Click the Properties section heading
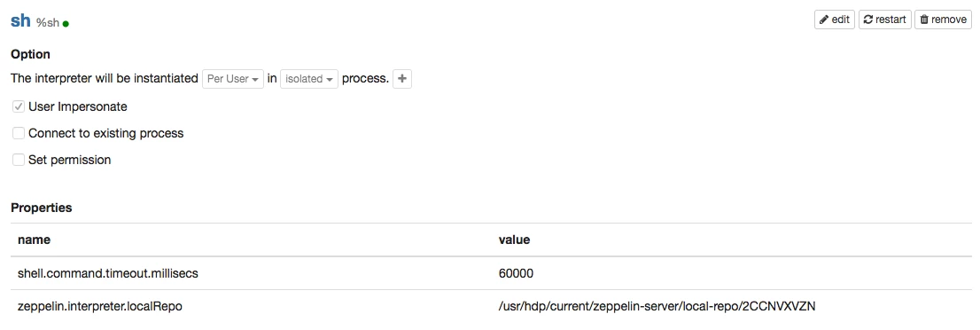The width and height of the screenshot is (980, 330). 42,208
